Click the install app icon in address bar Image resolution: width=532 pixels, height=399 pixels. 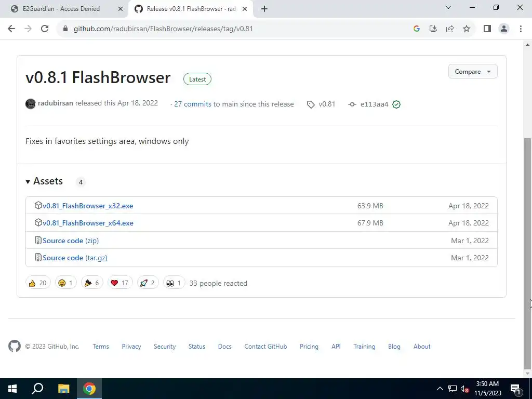[x=433, y=29]
